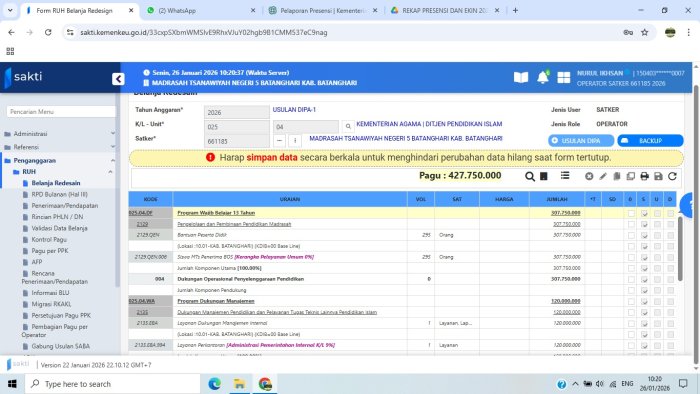This screenshot has height=394, width=700.
Task: Open the manual book icon in header
Action: (521, 78)
